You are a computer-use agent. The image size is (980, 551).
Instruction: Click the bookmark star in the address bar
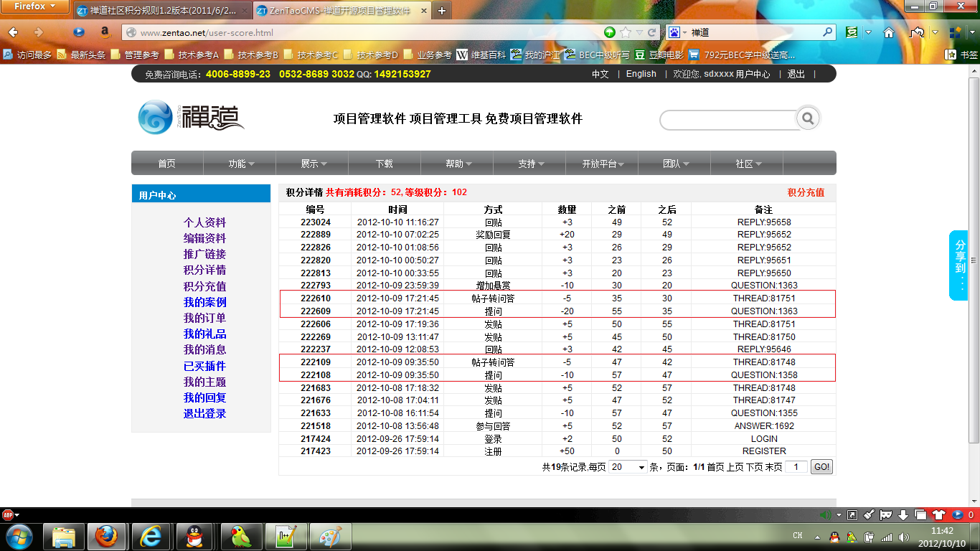(626, 32)
